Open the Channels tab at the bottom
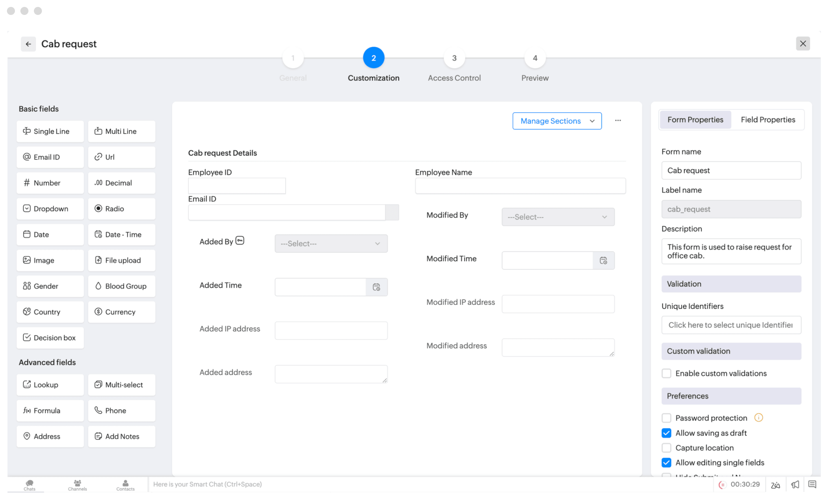 click(77, 484)
